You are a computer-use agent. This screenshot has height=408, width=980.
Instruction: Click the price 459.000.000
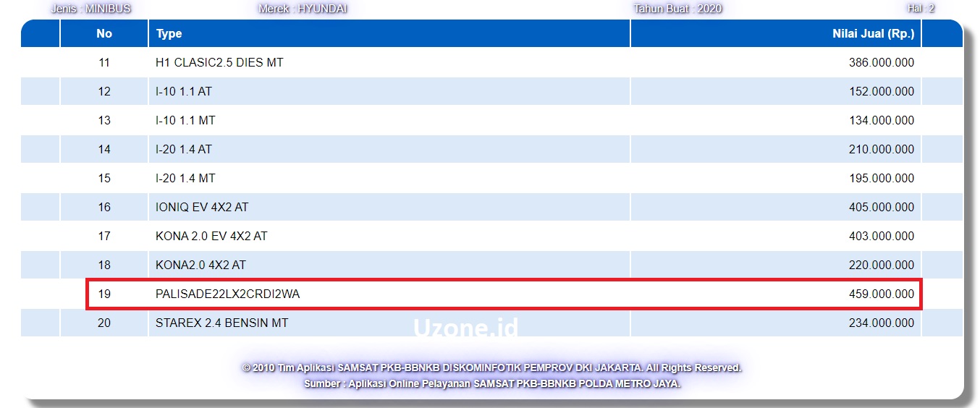pyautogui.click(x=881, y=294)
